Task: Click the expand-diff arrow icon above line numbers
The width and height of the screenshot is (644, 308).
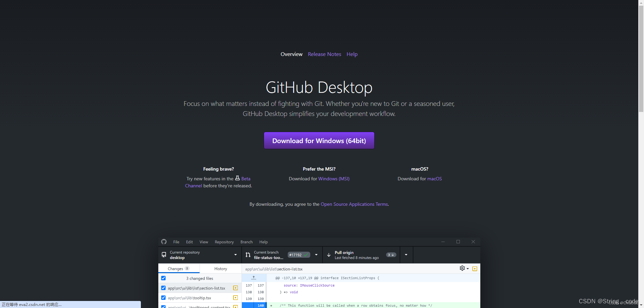Action: 254,278
